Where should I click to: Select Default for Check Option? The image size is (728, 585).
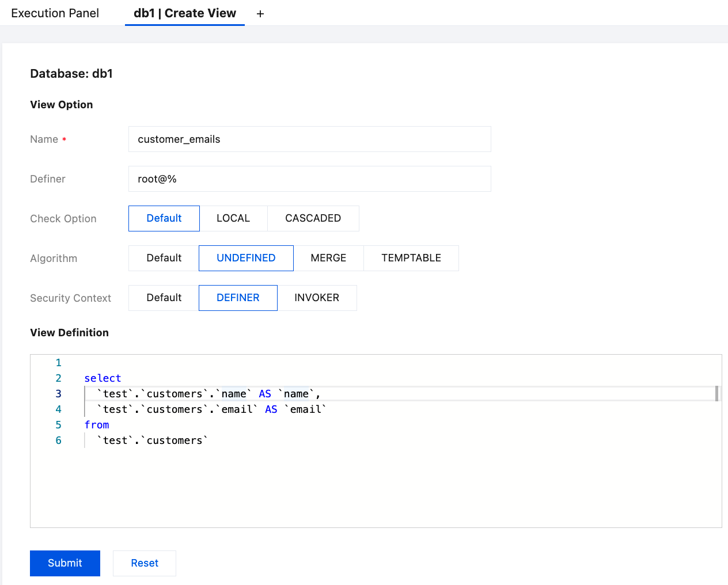tap(164, 218)
